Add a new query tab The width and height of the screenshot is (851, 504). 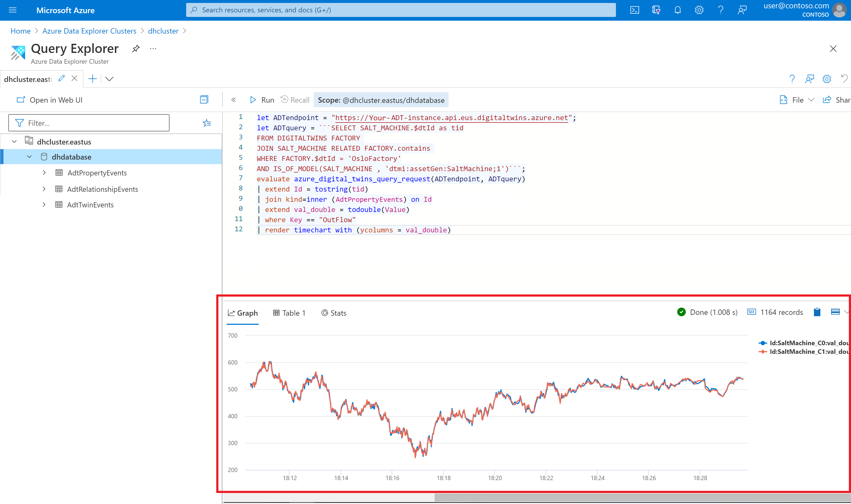(92, 79)
